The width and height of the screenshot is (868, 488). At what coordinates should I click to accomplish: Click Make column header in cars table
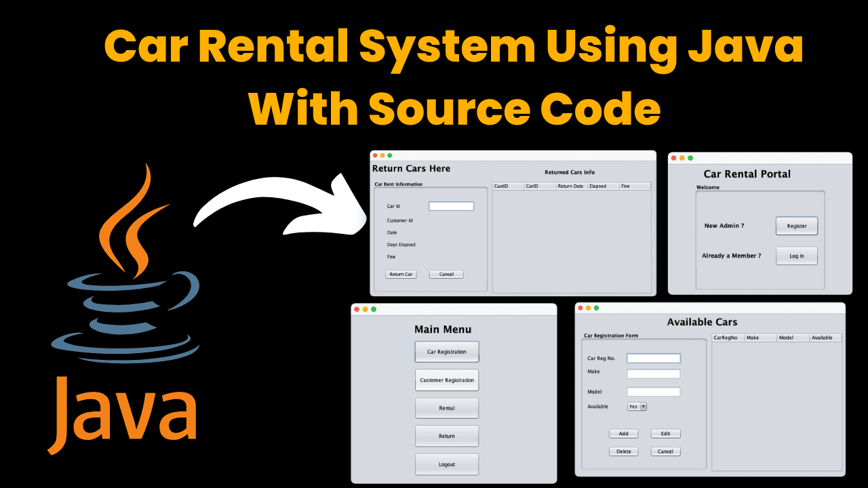(x=761, y=338)
